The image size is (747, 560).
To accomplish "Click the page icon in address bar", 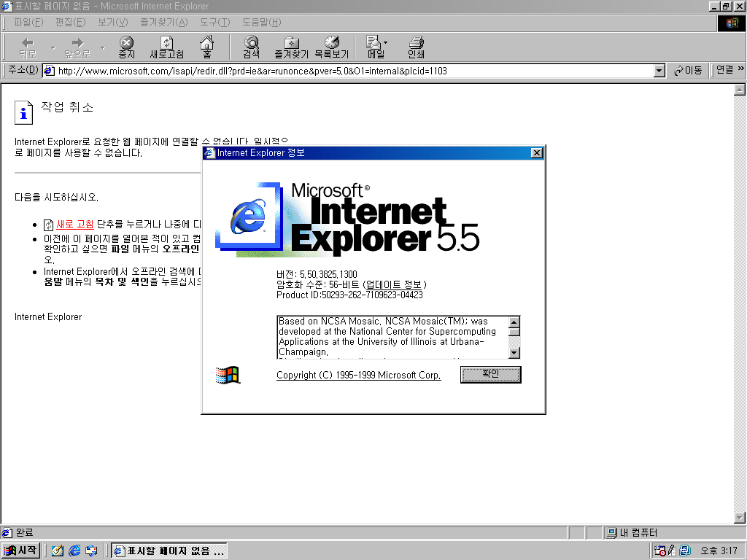I will pyautogui.click(x=49, y=71).
